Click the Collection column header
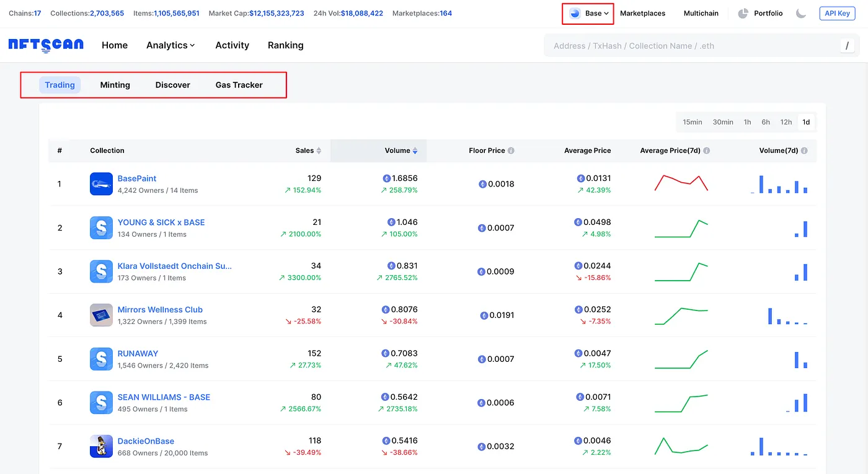 [107, 151]
